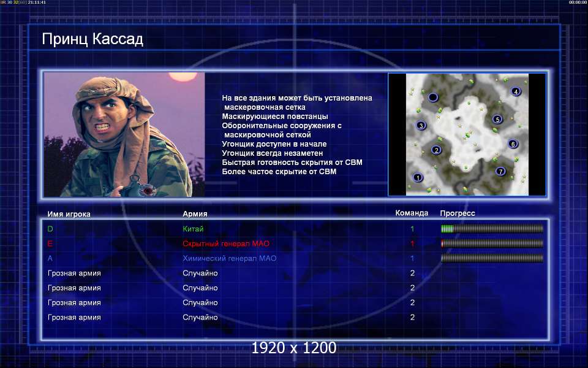The height and width of the screenshot is (368, 588).
Task: Click "Более частое скрытие от СВМ"
Action: click(x=279, y=172)
